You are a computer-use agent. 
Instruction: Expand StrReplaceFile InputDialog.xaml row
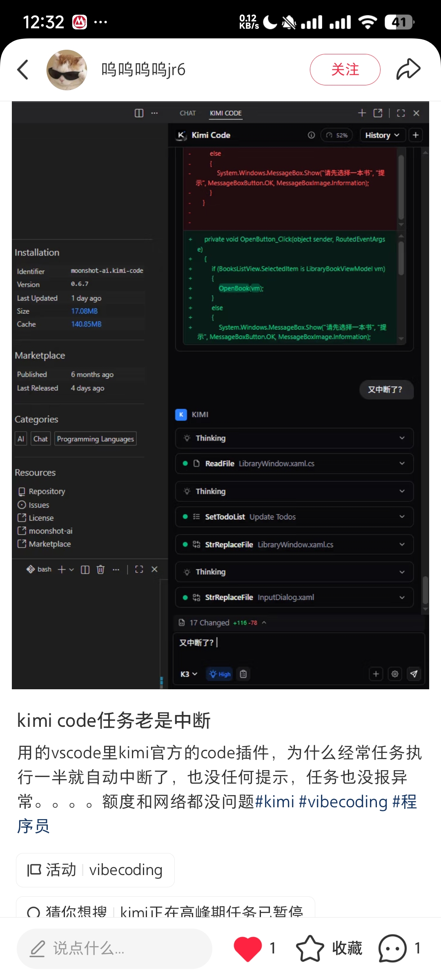coord(294,597)
